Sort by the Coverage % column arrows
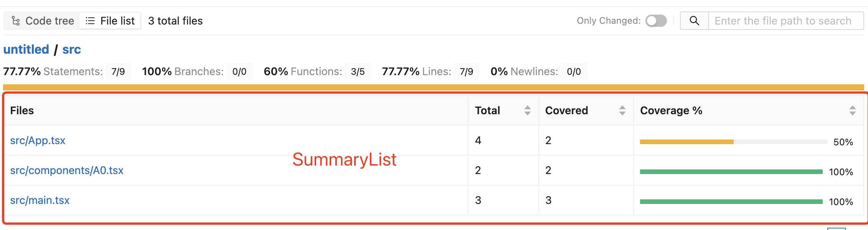Screen dimensions: 868x230 pos(853,110)
